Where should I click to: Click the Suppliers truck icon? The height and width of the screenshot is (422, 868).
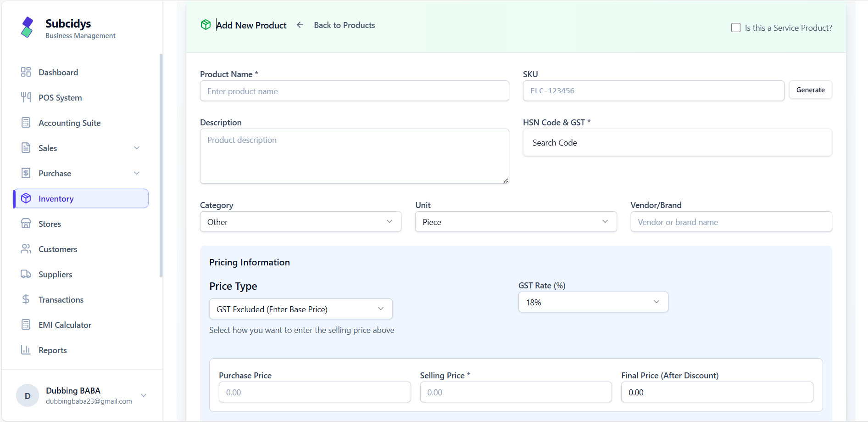[26, 274]
